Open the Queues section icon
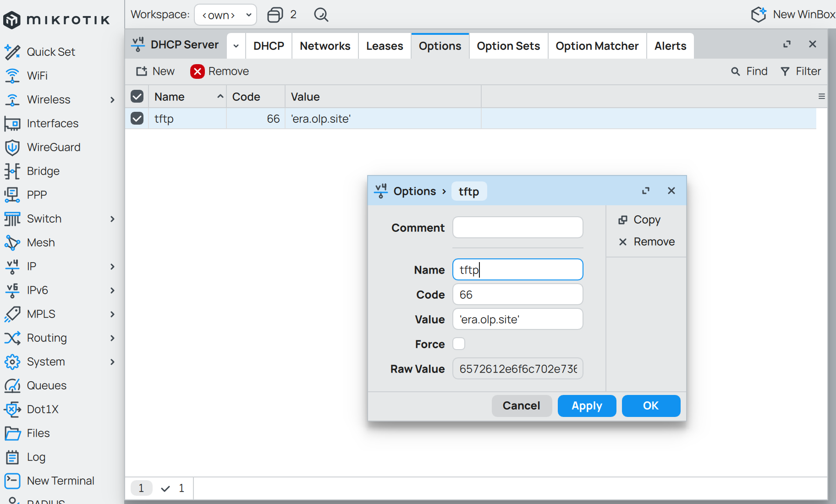836x504 pixels. point(12,386)
